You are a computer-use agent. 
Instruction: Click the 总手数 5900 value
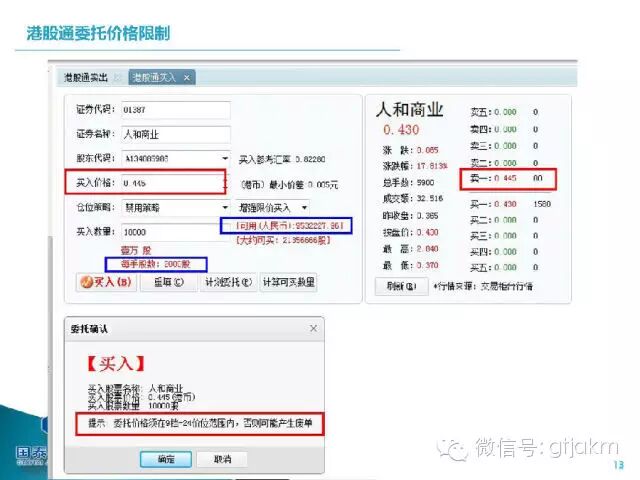pyautogui.click(x=425, y=182)
